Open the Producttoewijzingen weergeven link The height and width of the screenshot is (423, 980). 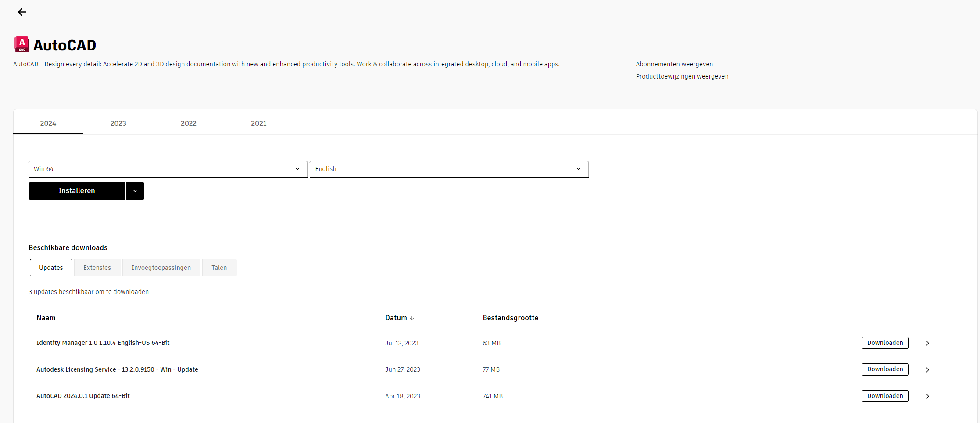(x=682, y=76)
